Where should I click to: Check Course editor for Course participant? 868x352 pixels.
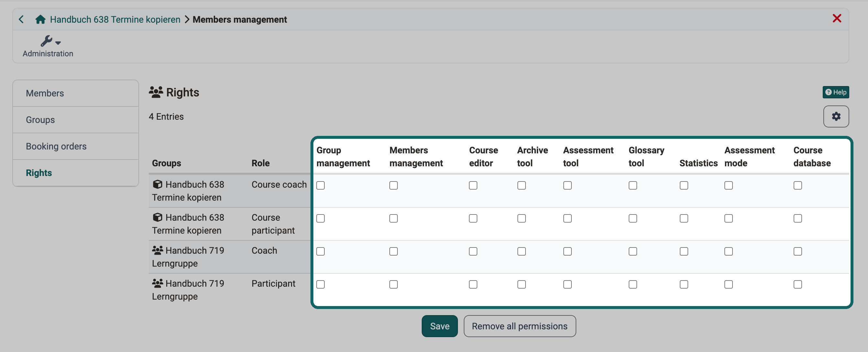pyautogui.click(x=473, y=218)
